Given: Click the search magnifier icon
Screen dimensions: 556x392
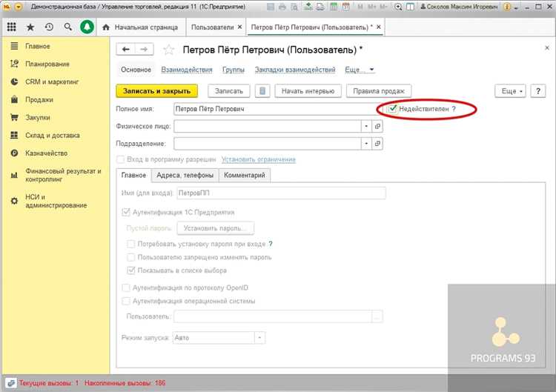Looking at the screenshot, I should pos(67,27).
